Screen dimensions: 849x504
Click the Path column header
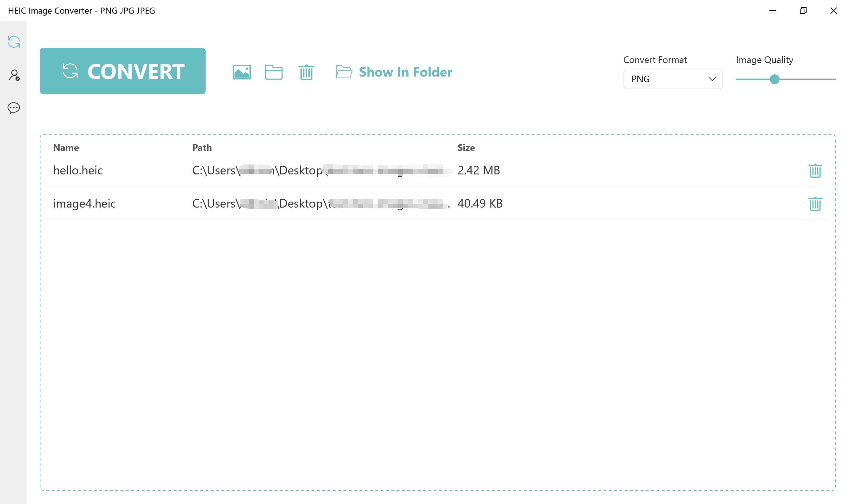202,148
